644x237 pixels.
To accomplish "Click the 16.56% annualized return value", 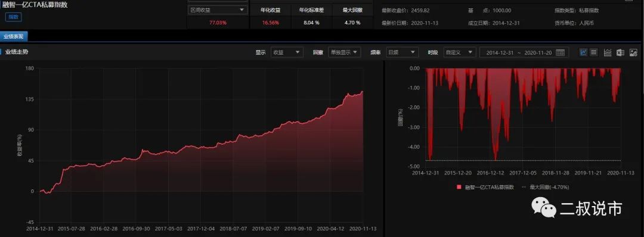I will pos(270,23).
